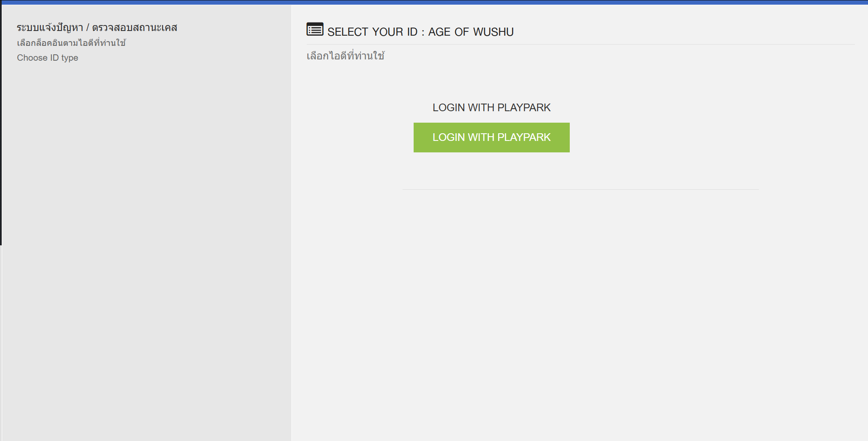Click the word type in Choose ID type

(x=70, y=58)
